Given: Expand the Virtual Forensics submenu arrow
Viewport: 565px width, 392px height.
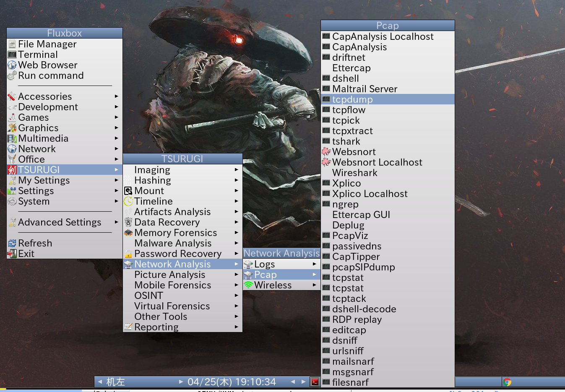Looking at the screenshot, I should pos(237,306).
